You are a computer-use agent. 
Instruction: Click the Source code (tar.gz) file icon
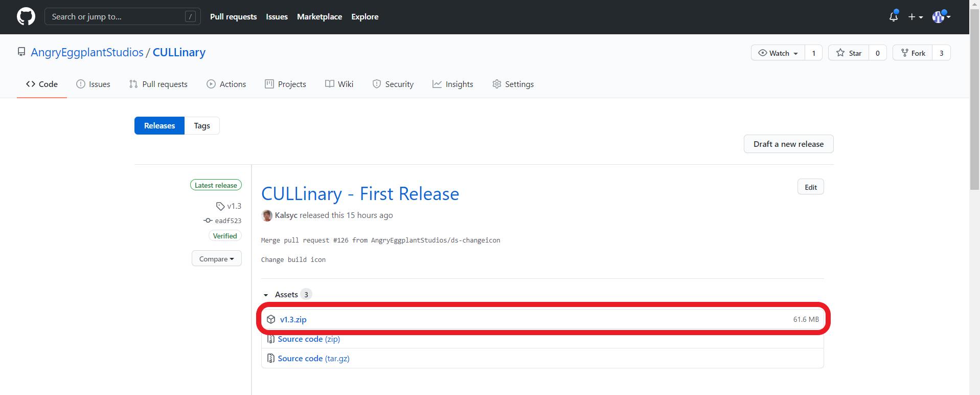coord(271,358)
